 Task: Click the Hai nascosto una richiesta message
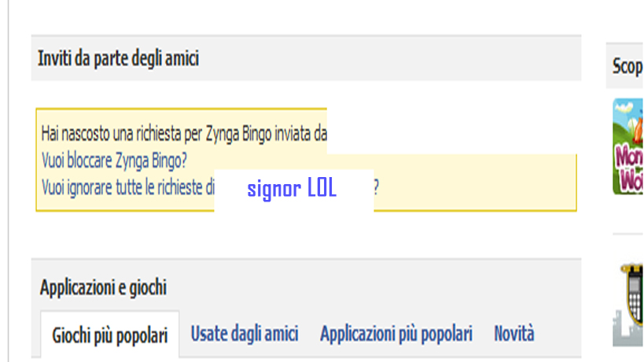[x=184, y=134]
